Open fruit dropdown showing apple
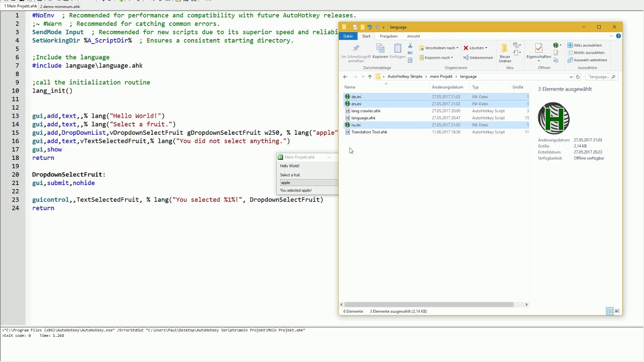This screenshot has height=362, width=644. click(x=308, y=183)
